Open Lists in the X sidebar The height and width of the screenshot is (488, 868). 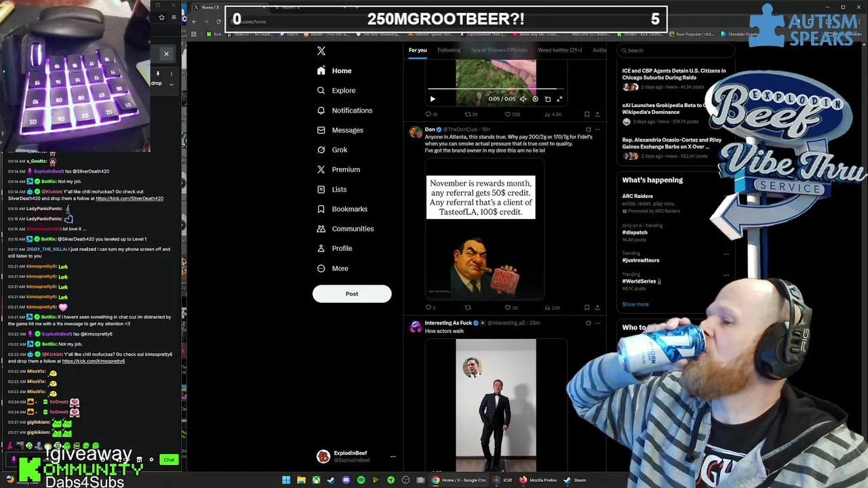332,189
